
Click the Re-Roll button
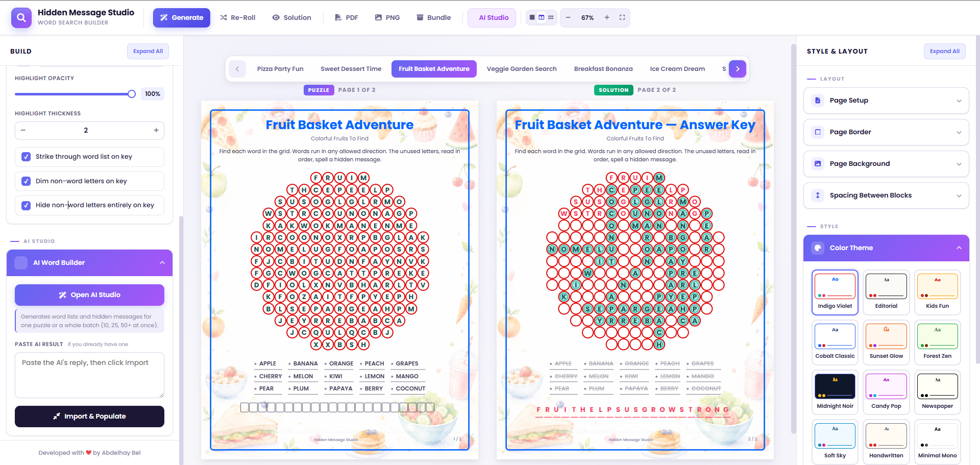238,17
